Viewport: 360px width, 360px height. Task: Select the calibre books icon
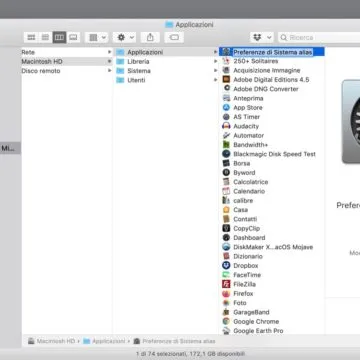click(x=226, y=201)
